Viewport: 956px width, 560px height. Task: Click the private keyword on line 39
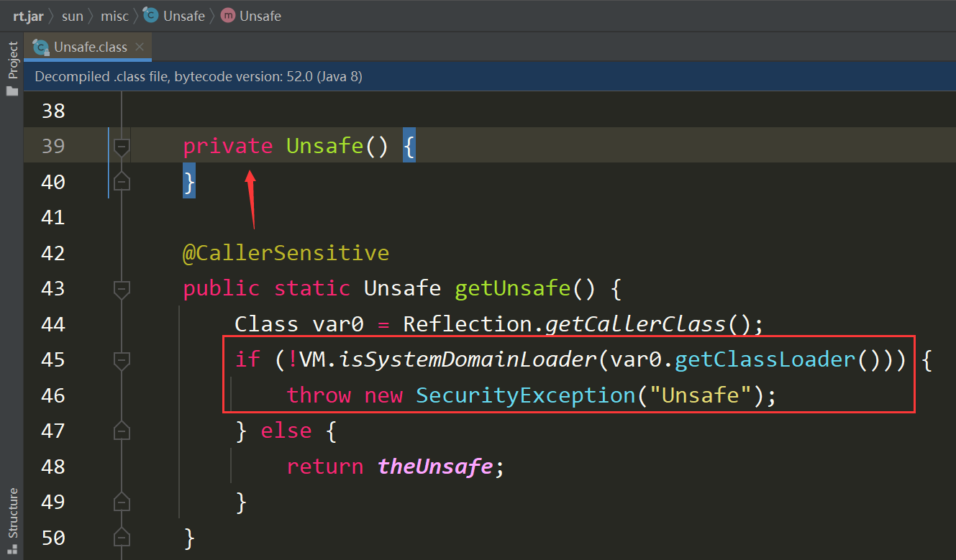[x=228, y=146]
